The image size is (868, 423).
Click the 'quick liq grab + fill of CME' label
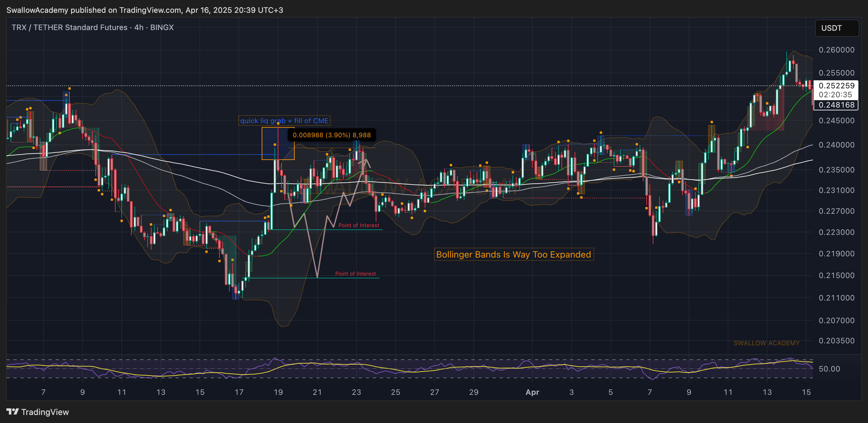284,121
